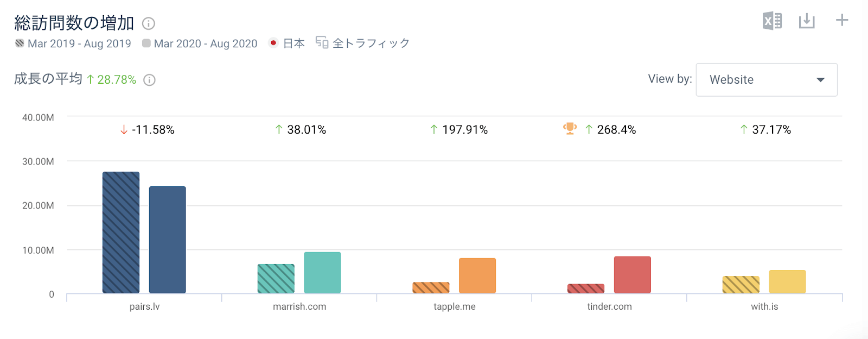Select the tinder.com axis label
Screen dimensions: 868x339
(x=609, y=306)
